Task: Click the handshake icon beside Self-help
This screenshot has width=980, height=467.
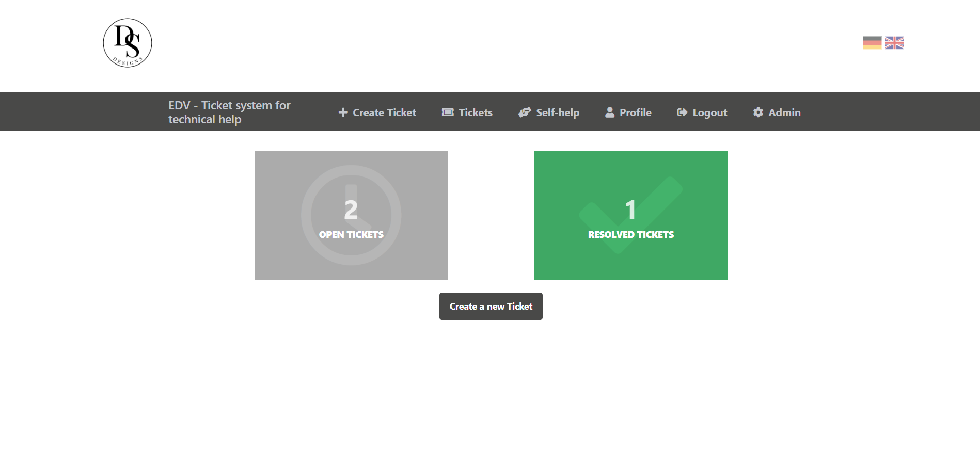Action: point(525,112)
